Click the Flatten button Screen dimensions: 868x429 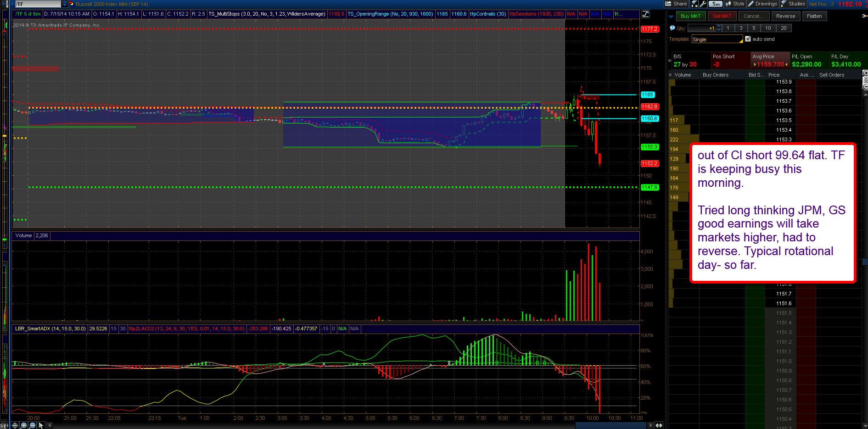point(814,16)
